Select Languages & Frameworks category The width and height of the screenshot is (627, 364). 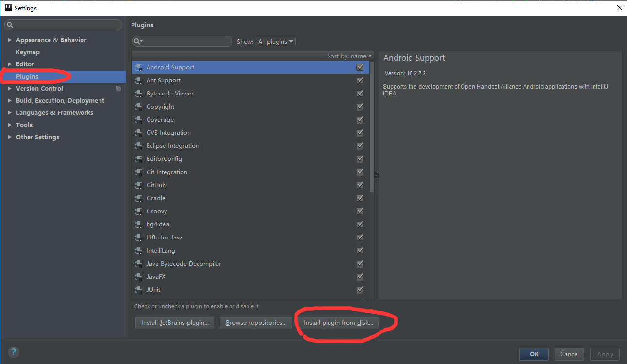tap(54, 113)
